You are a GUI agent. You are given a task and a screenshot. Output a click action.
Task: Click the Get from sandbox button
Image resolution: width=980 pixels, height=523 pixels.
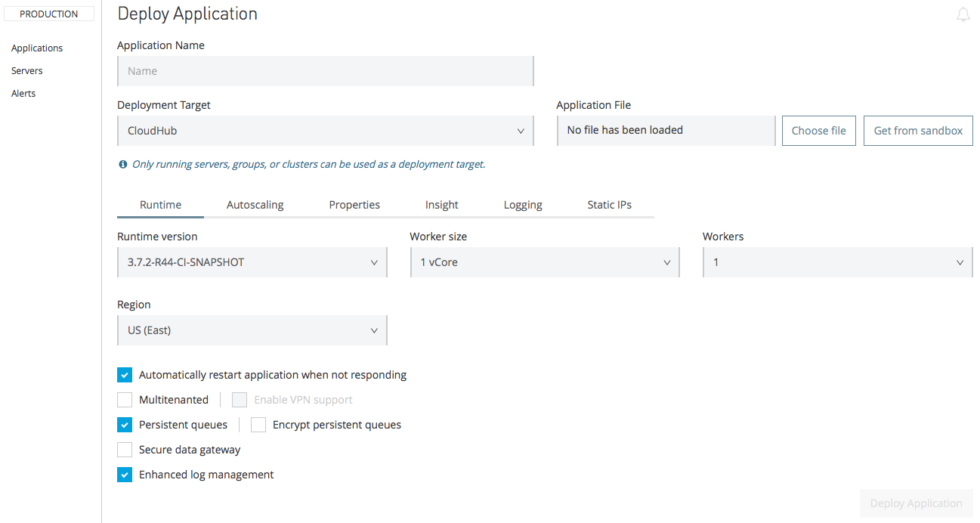918,131
